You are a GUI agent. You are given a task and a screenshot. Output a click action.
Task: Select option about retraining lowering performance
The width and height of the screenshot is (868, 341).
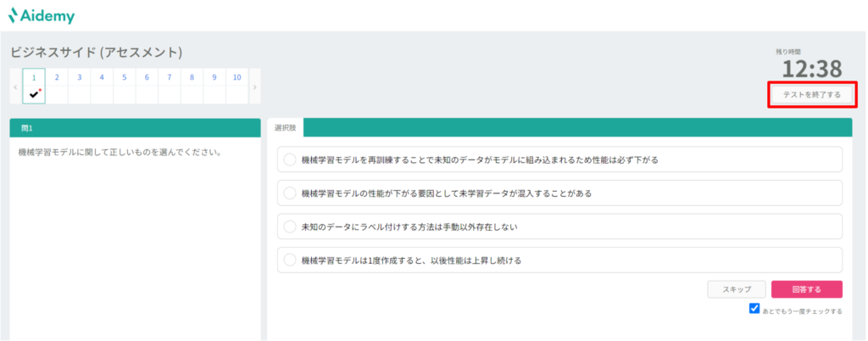pos(559,159)
